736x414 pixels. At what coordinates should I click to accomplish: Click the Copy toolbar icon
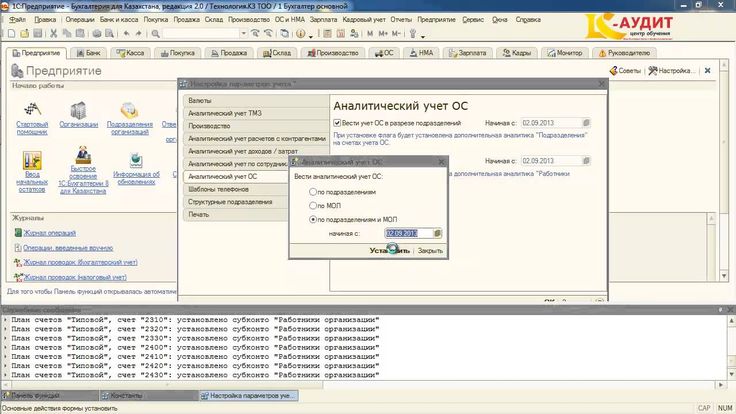[x=67, y=33]
